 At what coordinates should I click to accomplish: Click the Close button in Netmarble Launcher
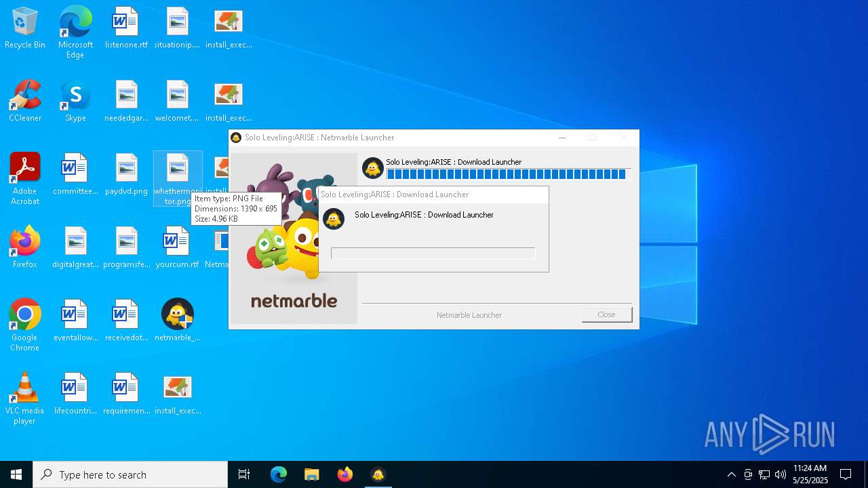(x=606, y=314)
